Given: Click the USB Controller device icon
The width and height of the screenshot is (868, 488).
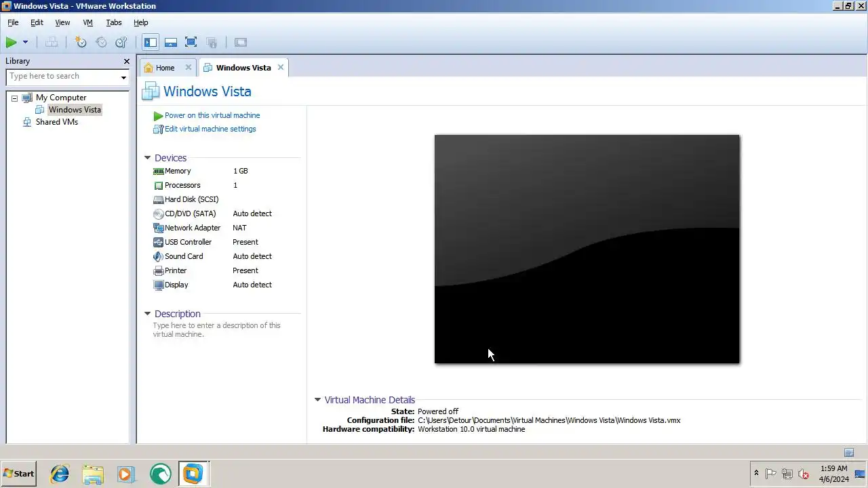Looking at the screenshot, I should coord(159,243).
